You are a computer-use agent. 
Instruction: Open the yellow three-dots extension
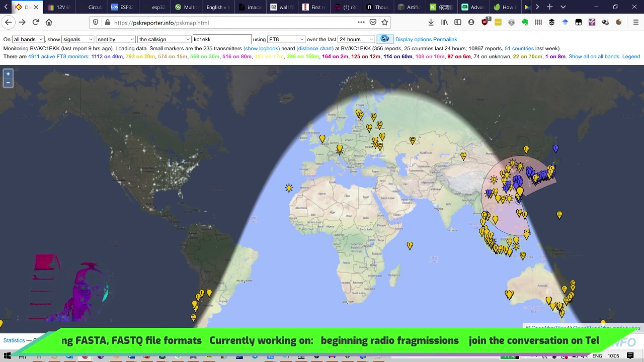(x=498, y=22)
